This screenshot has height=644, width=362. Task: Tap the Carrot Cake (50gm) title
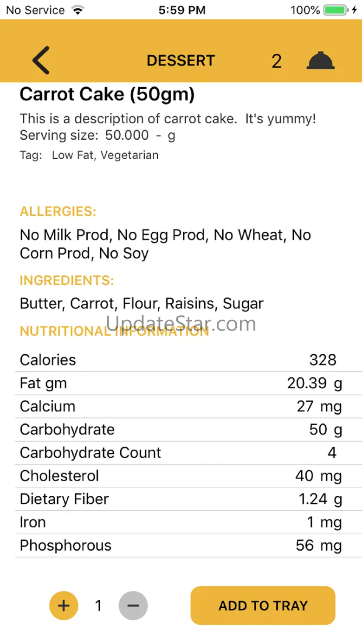point(107,95)
